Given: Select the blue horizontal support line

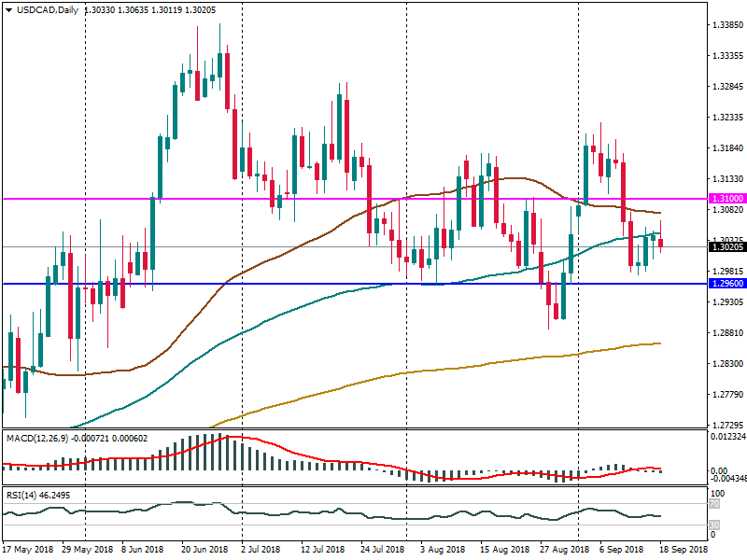Looking at the screenshot, I should 280,284.
